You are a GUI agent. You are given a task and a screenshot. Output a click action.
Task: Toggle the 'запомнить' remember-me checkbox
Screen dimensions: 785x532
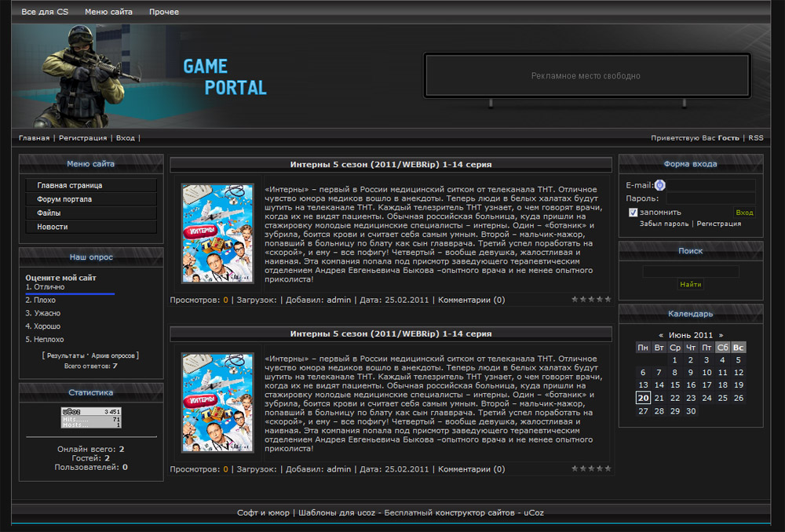633,213
